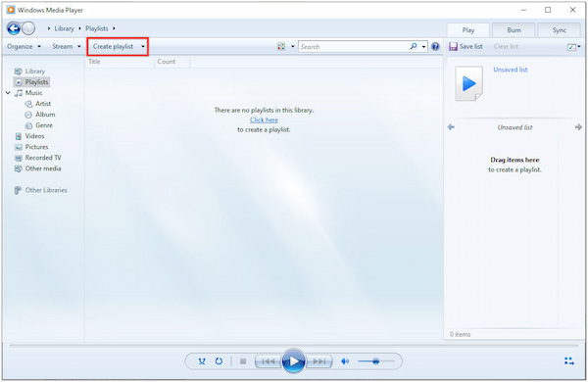588x382 pixels.
Task: Click the View options grid icon
Action: pos(281,46)
